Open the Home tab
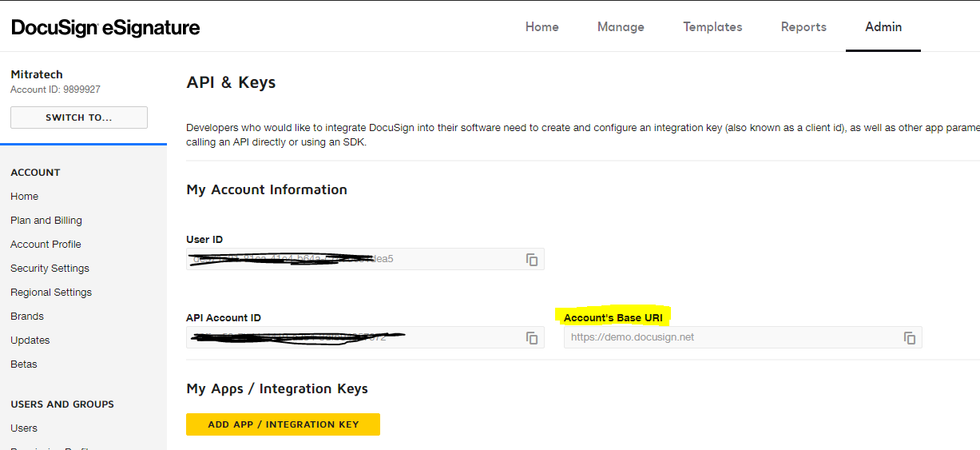980x450 pixels. (542, 26)
